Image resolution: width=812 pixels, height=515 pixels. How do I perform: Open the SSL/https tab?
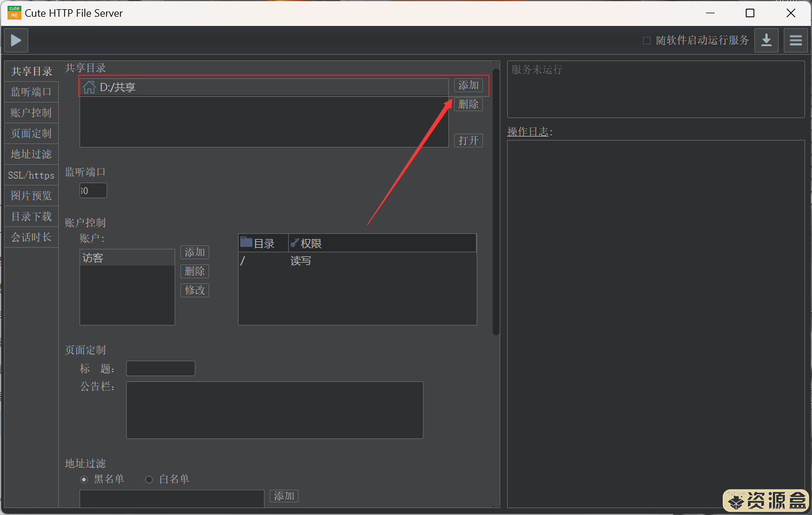31,175
